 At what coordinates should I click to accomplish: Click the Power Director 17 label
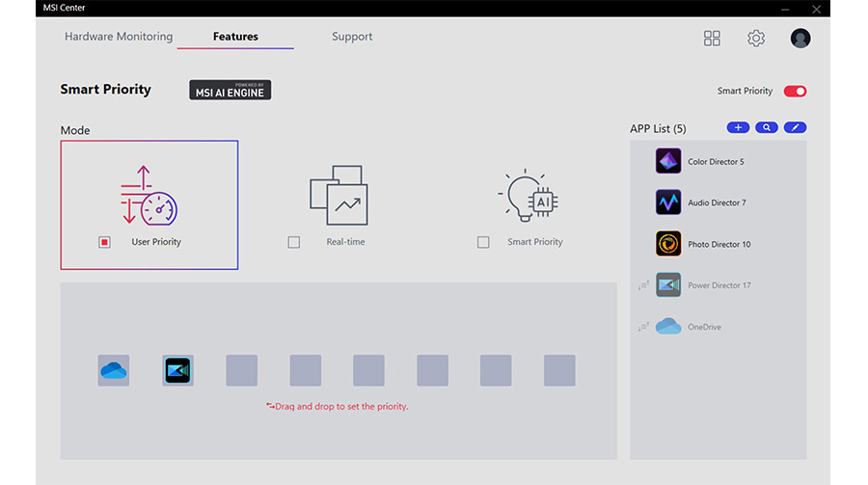point(719,285)
